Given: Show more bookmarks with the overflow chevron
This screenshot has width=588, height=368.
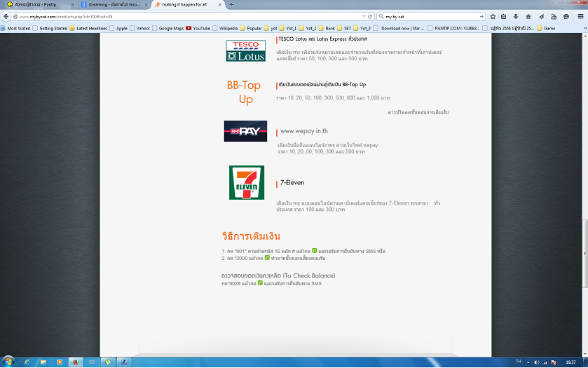Looking at the screenshot, I should coord(584,28).
